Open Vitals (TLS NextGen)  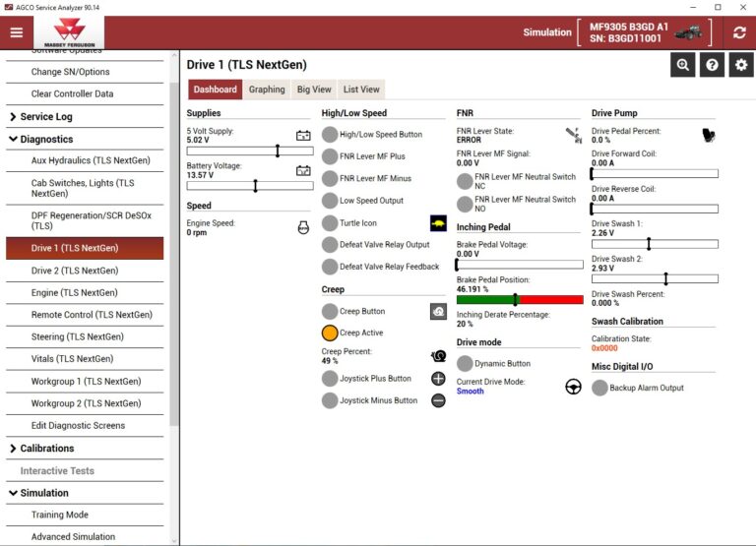[85, 359]
